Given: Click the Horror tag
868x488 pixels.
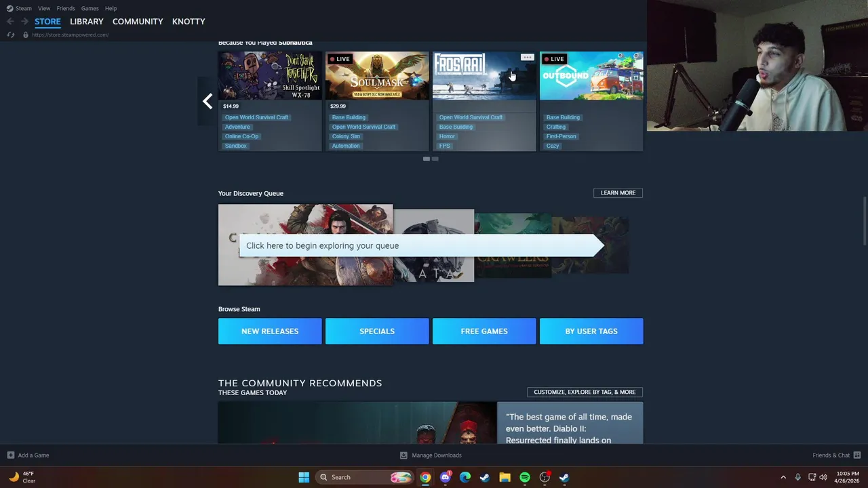Looking at the screenshot, I should click(447, 136).
